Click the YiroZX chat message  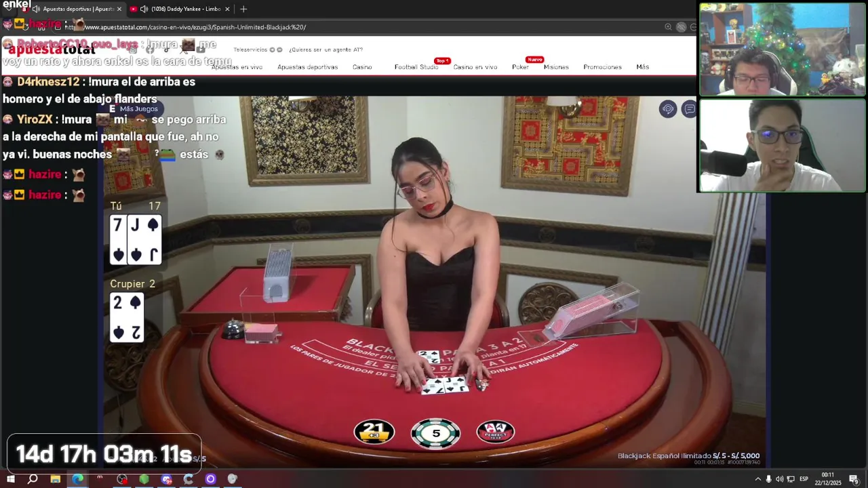[114, 137]
